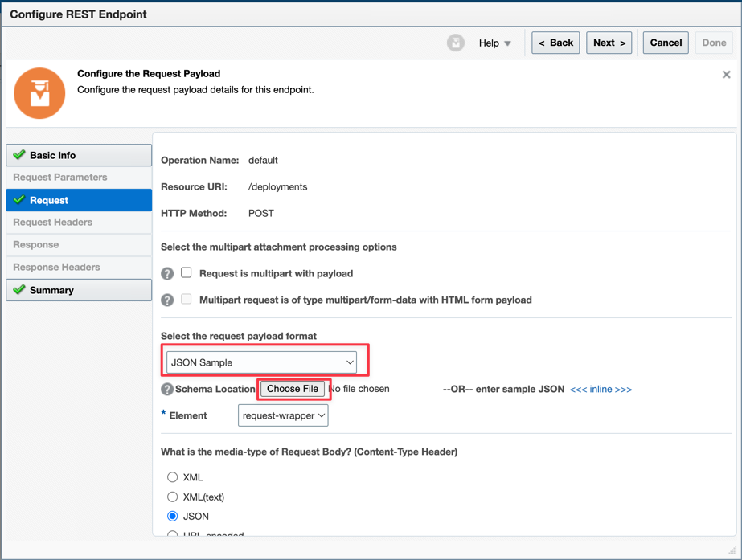This screenshot has width=742, height=560.
Task: Click help icon beside multipart/form-data option
Action: click(167, 300)
